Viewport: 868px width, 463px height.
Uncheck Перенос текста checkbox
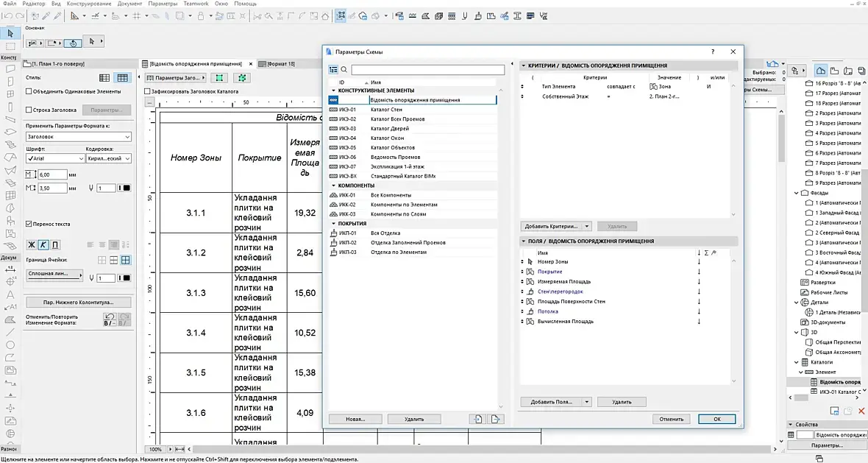29,224
